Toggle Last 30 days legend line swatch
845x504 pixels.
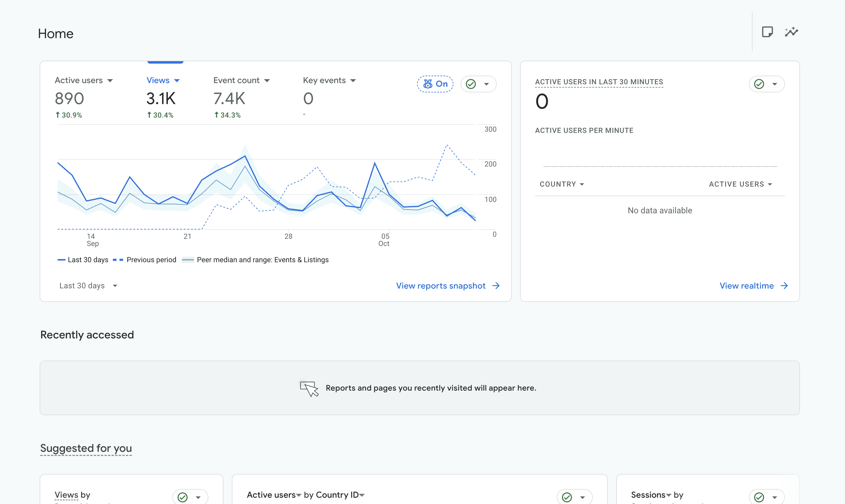(61, 260)
